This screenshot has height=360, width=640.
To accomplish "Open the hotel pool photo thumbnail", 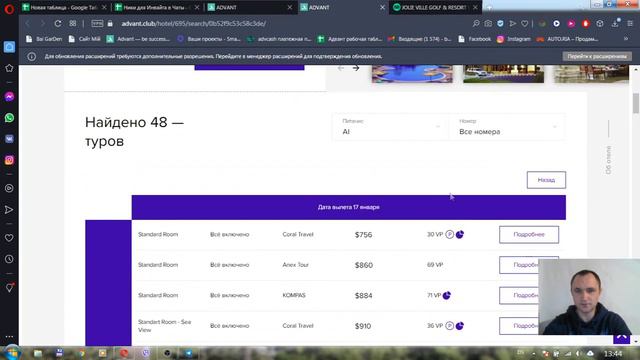I will click(412, 74).
